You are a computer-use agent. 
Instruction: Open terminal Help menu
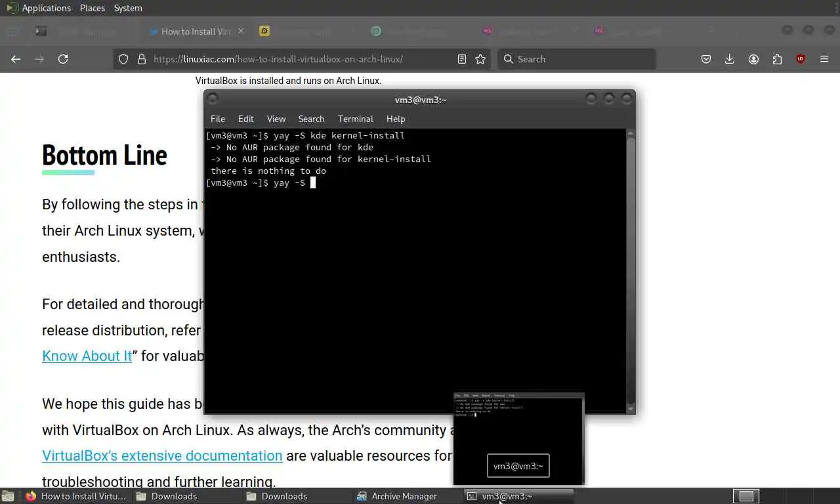click(x=396, y=119)
